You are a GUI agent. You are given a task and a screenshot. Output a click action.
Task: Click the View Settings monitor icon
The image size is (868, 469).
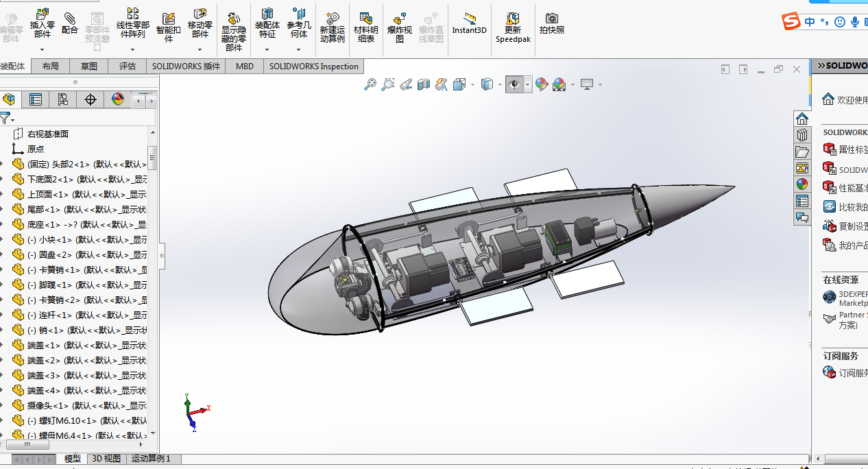point(587,84)
